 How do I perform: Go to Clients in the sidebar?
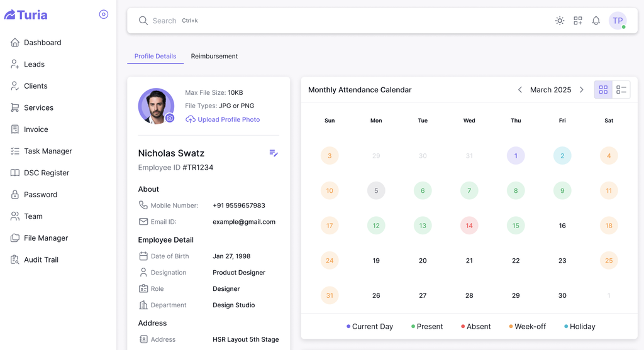pos(29,85)
